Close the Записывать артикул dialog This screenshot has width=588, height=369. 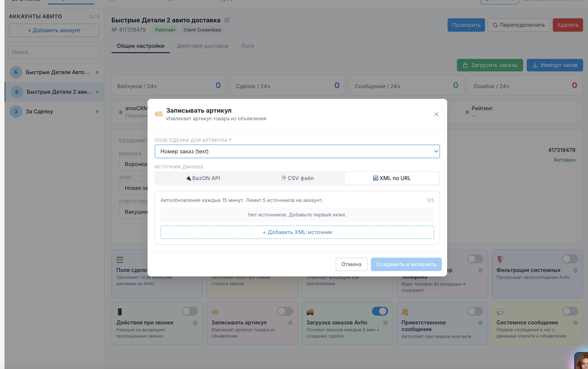[436, 114]
